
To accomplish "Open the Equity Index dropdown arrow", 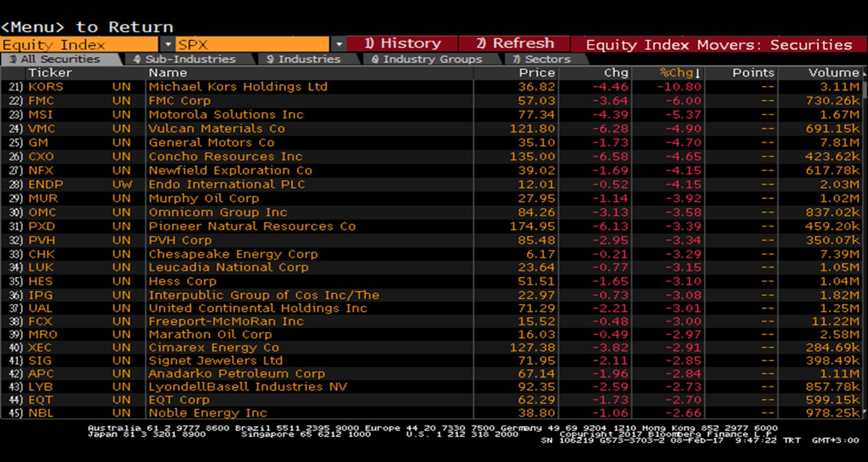I will 167,45.
